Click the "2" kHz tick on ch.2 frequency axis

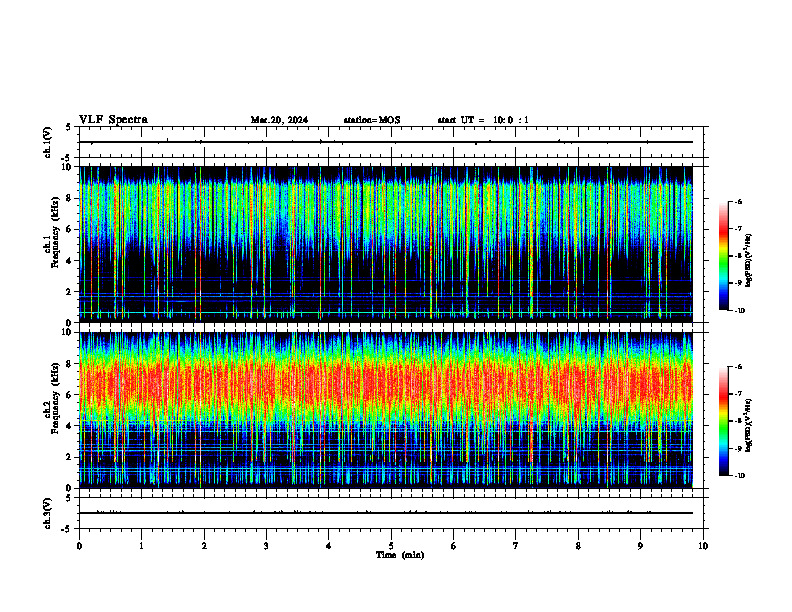pyautogui.click(x=69, y=457)
